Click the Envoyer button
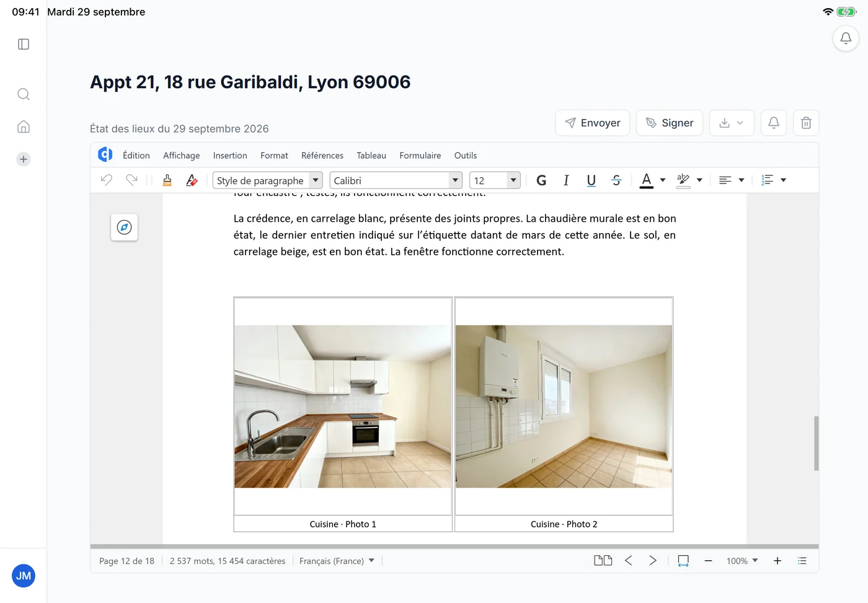 tap(593, 123)
